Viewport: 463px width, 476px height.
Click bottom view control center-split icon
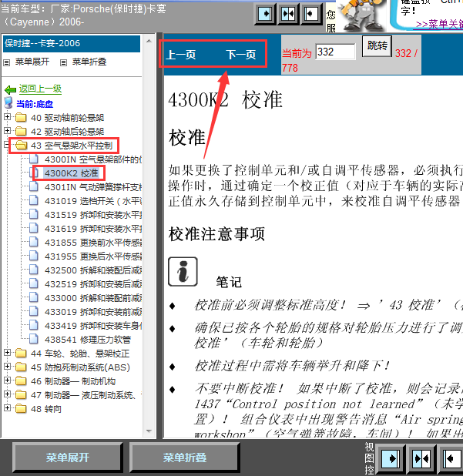pyautogui.click(x=421, y=458)
